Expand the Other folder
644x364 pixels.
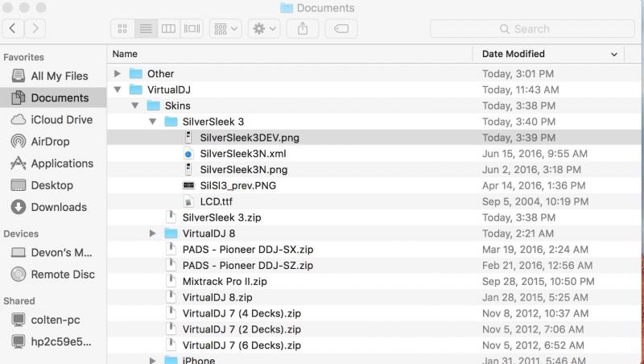[118, 73]
